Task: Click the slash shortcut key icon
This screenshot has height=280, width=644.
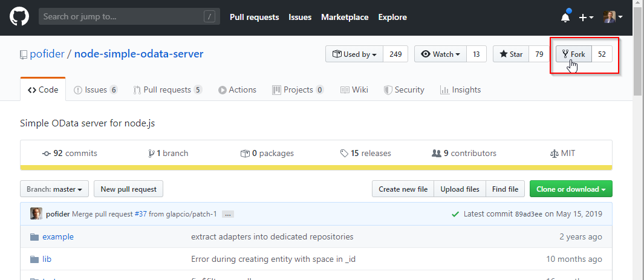Action: [209, 17]
